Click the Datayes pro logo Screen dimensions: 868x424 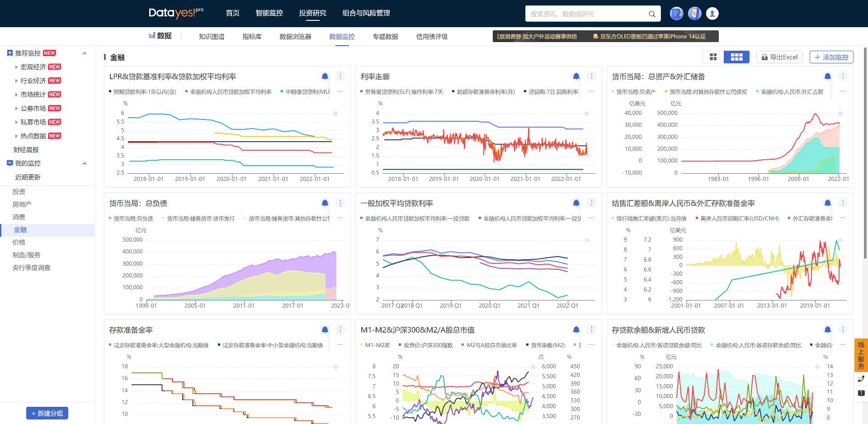tap(176, 13)
